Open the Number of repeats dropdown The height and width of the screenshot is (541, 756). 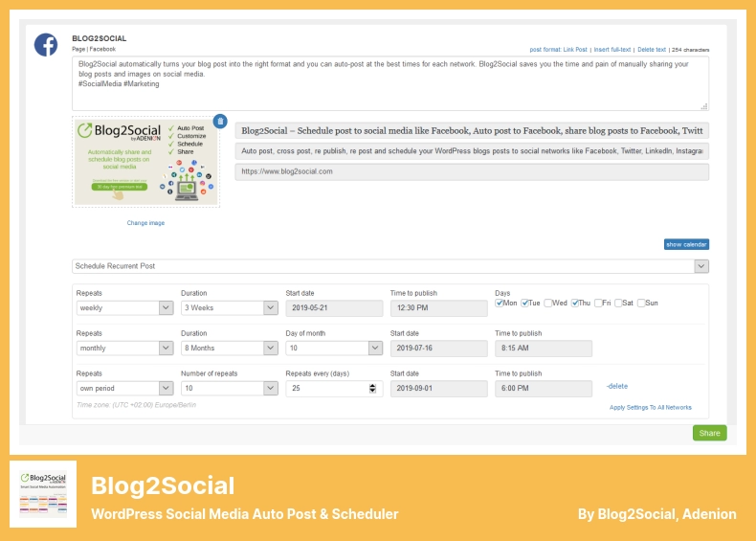[x=230, y=388]
